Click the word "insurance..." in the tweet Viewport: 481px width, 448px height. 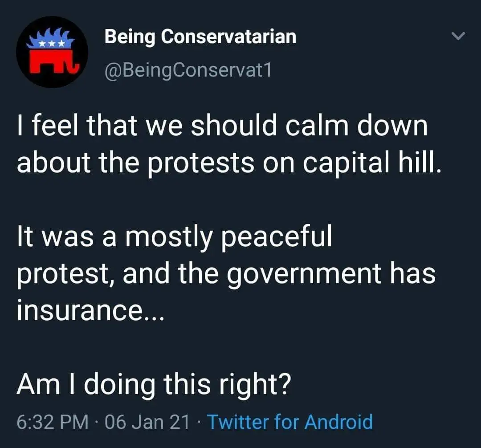pyautogui.click(x=91, y=311)
